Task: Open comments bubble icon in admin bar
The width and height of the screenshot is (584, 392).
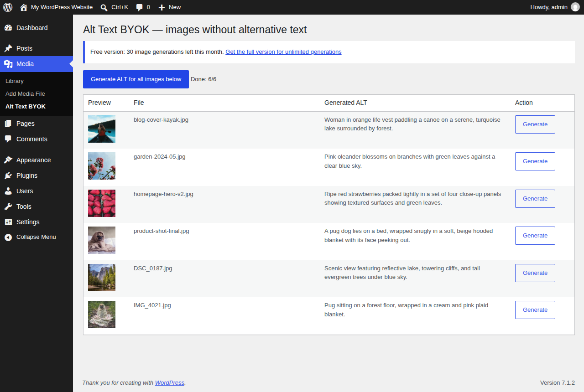Action: pos(140,7)
